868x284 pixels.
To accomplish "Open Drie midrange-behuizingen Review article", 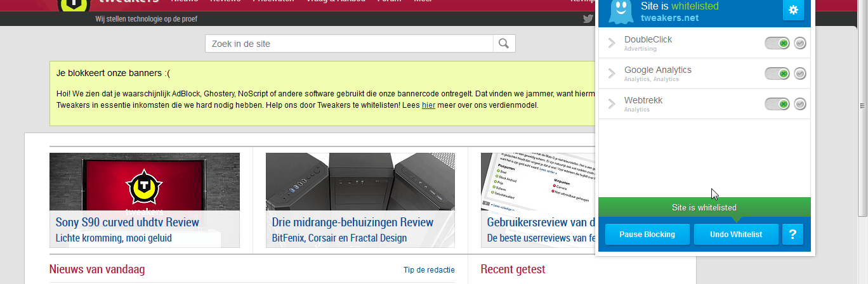I will pyautogui.click(x=353, y=223).
